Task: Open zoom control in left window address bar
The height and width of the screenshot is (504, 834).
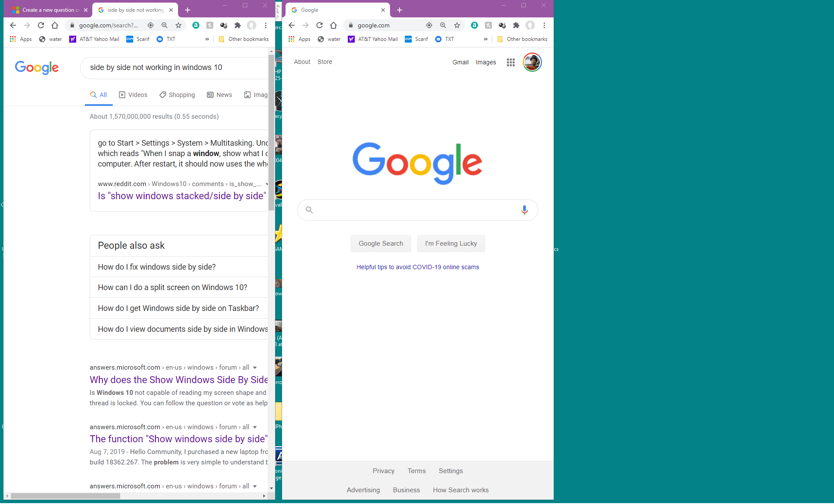Action: [x=165, y=25]
